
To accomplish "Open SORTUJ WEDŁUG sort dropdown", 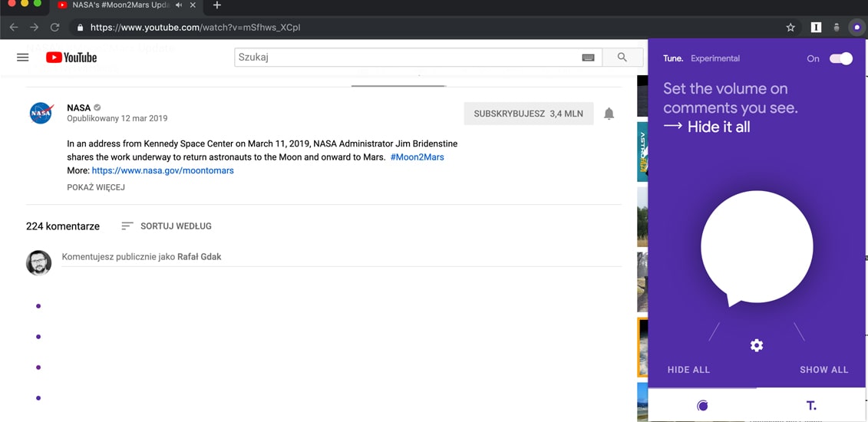I will tap(167, 226).
